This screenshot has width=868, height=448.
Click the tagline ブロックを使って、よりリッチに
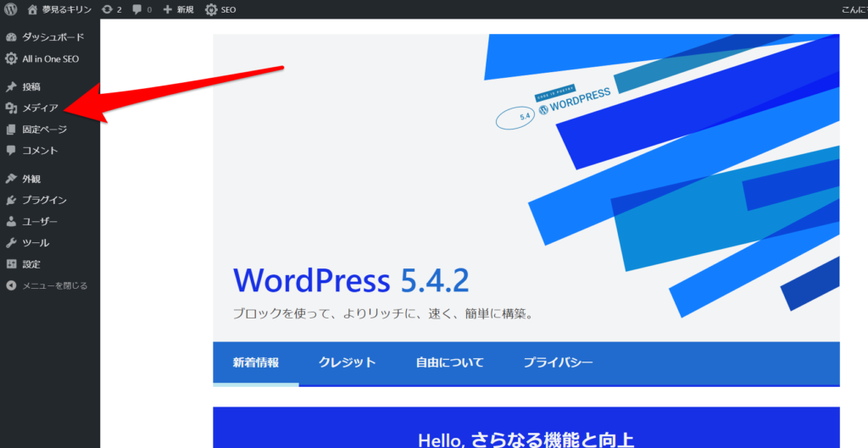[x=383, y=314]
